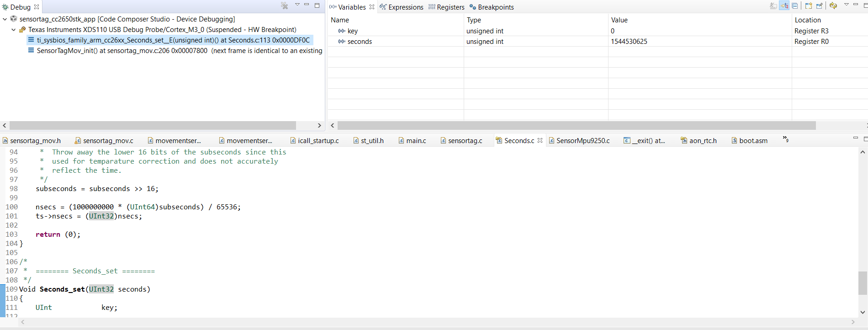Open the Variables view menu dropdown
Viewport: 868px width, 330px height.
[847, 5]
